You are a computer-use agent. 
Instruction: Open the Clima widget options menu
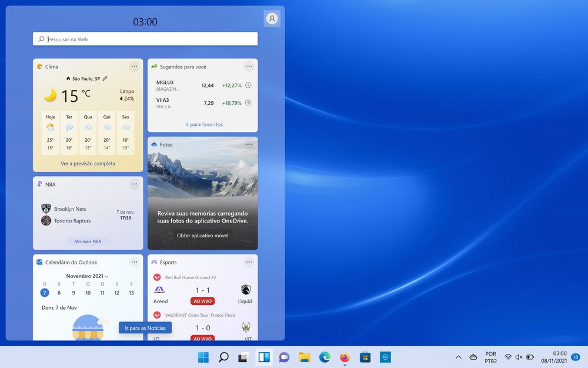[x=134, y=67]
